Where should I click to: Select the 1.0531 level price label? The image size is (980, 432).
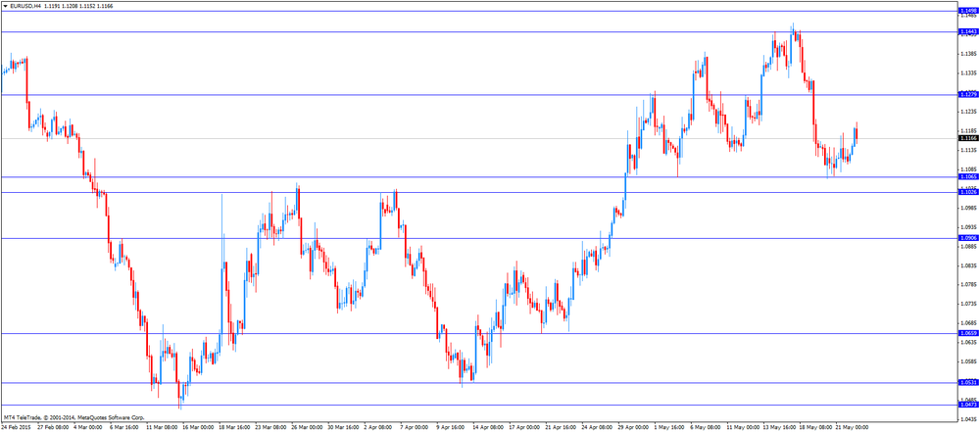969,383
